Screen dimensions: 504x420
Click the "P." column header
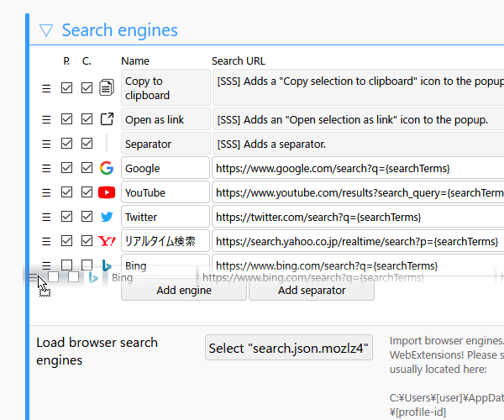coord(66,61)
